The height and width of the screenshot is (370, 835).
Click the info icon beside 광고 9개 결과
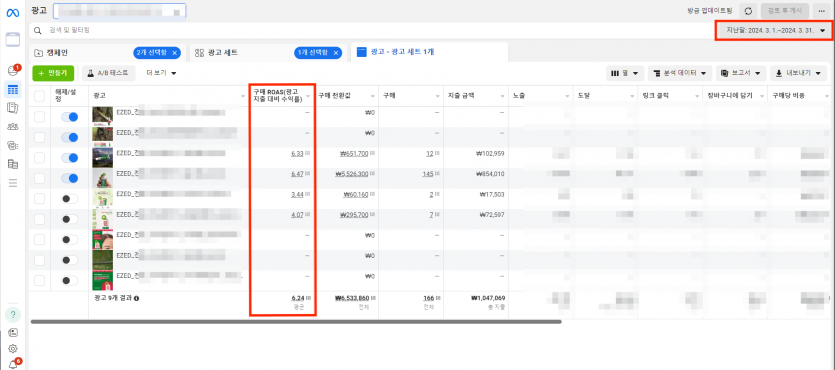(x=137, y=298)
